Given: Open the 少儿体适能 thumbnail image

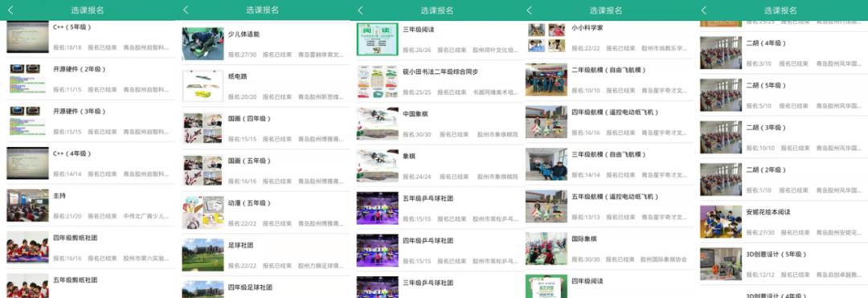Looking at the screenshot, I should coord(203,43).
